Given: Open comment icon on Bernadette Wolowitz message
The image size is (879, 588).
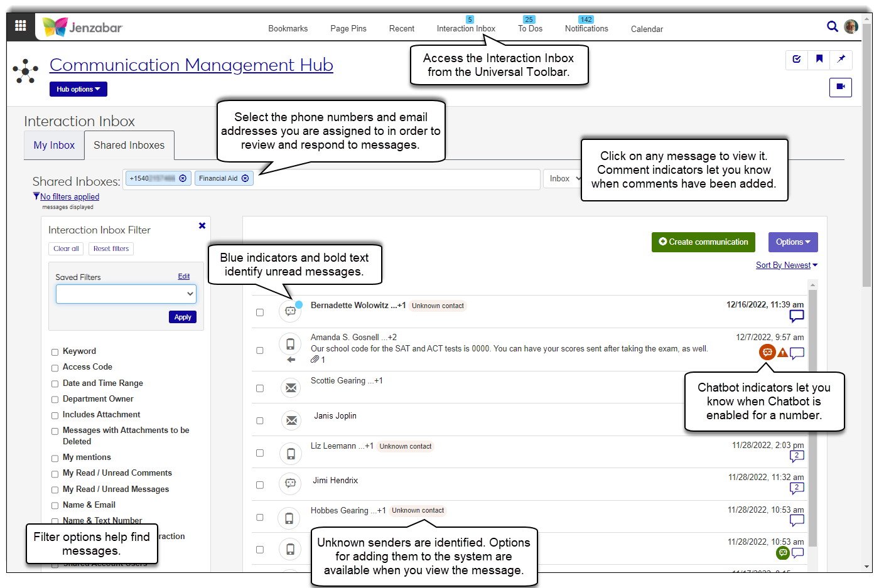Looking at the screenshot, I should pos(796,316).
